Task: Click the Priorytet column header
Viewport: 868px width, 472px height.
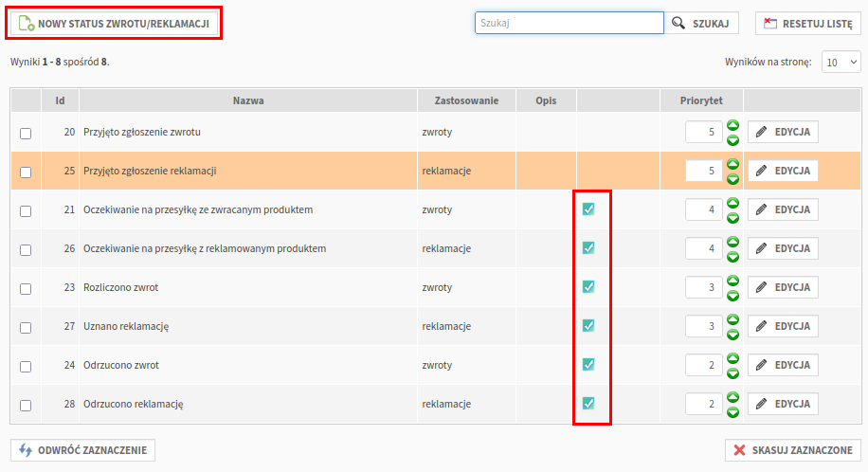Action: coord(701,100)
